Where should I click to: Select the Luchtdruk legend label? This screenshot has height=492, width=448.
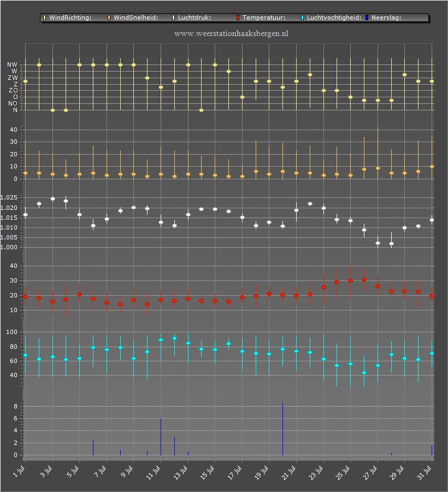[x=194, y=17]
